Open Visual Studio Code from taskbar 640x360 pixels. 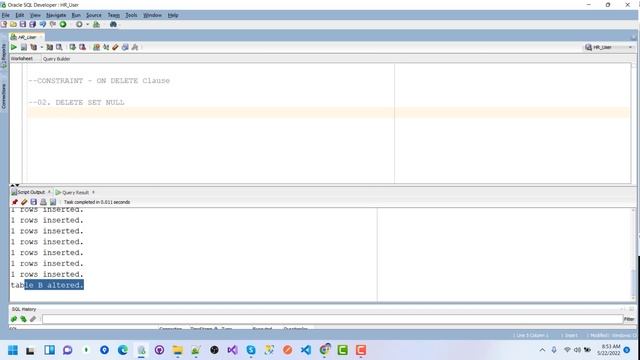click(306, 350)
